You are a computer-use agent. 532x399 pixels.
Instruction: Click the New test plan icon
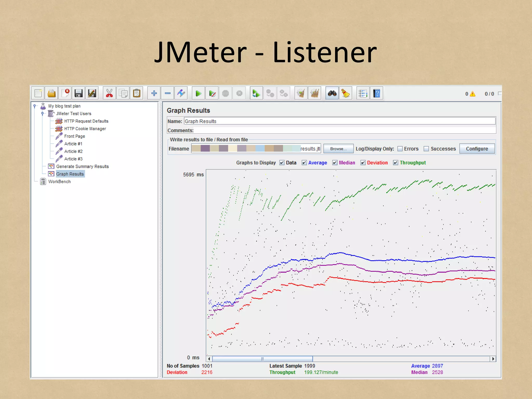pyautogui.click(x=38, y=93)
